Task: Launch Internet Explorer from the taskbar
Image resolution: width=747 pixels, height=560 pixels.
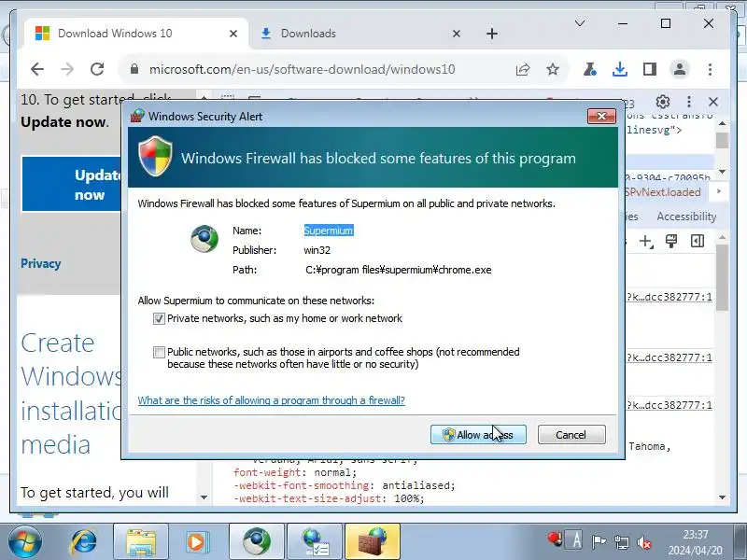Action: tap(84, 542)
